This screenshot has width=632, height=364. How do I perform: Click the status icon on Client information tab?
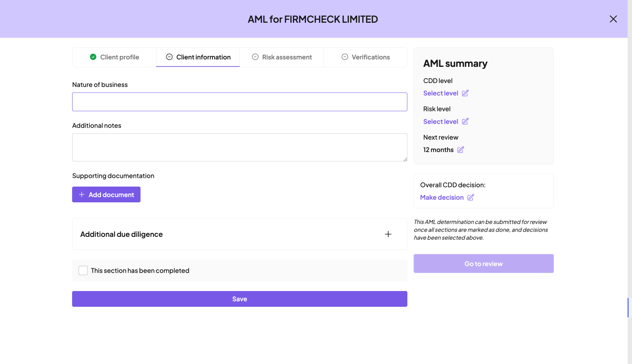[169, 57]
